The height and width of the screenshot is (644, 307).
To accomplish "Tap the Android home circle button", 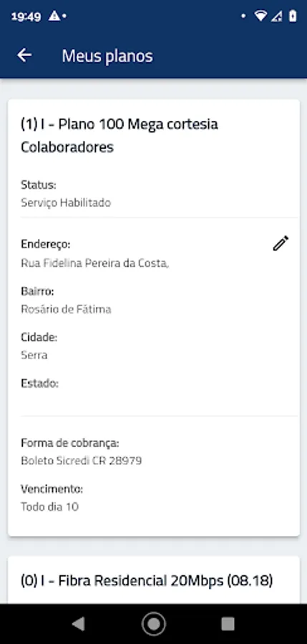I will pyautogui.click(x=154, y=624).
